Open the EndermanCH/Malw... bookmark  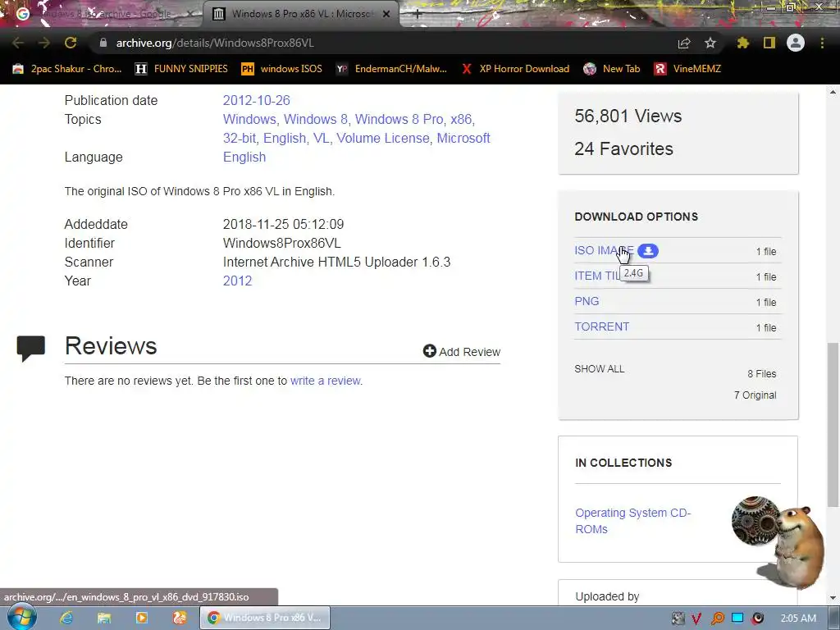[x=391, y=69]
